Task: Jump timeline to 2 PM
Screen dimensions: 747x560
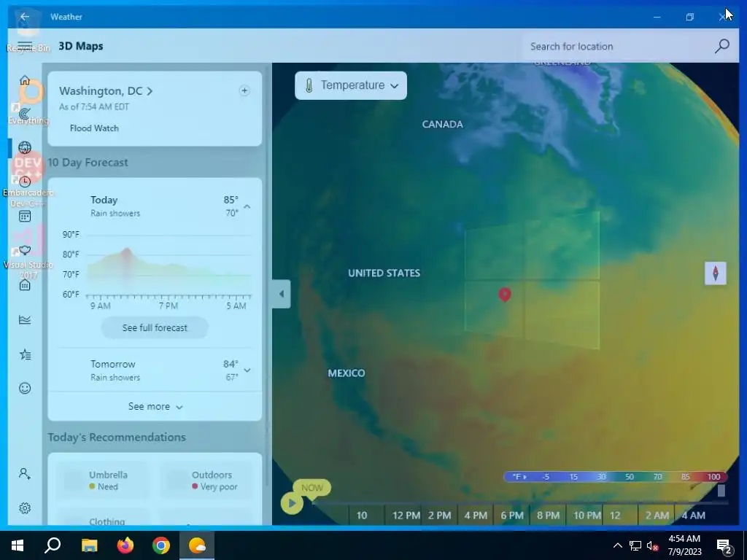Action: [x=439, y=516]
